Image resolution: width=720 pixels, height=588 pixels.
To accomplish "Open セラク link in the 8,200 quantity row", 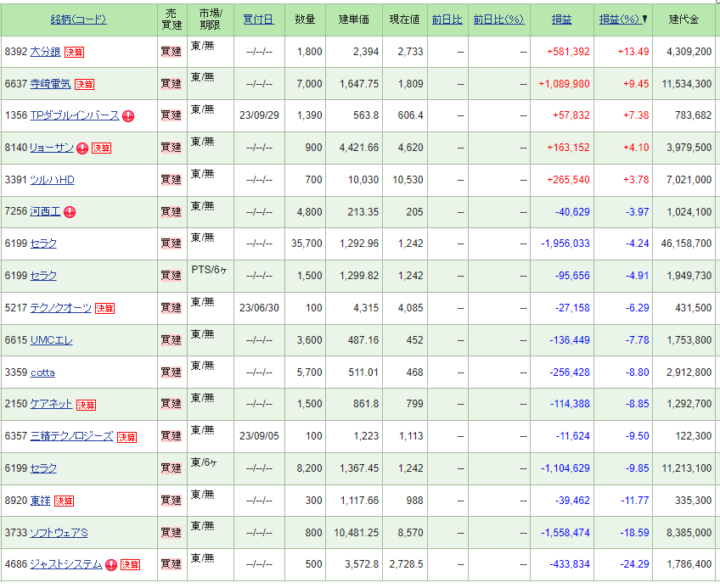I will pos(43,468).
